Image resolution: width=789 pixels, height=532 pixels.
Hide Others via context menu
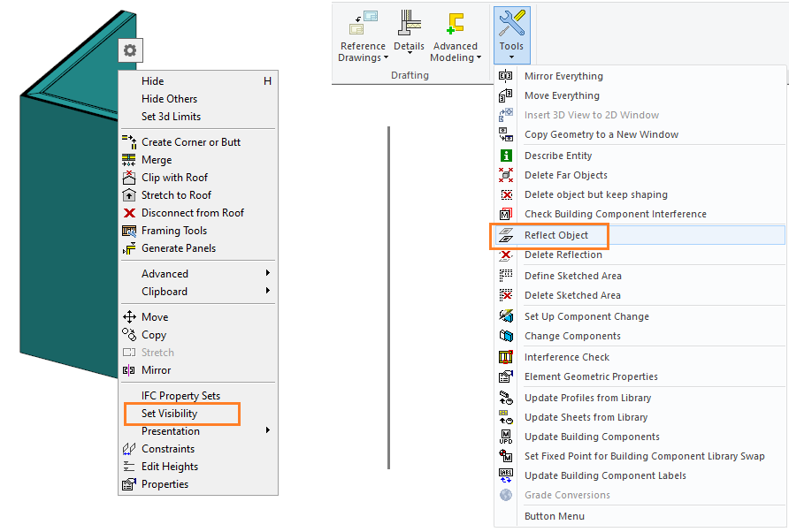(x=169, y=99)
